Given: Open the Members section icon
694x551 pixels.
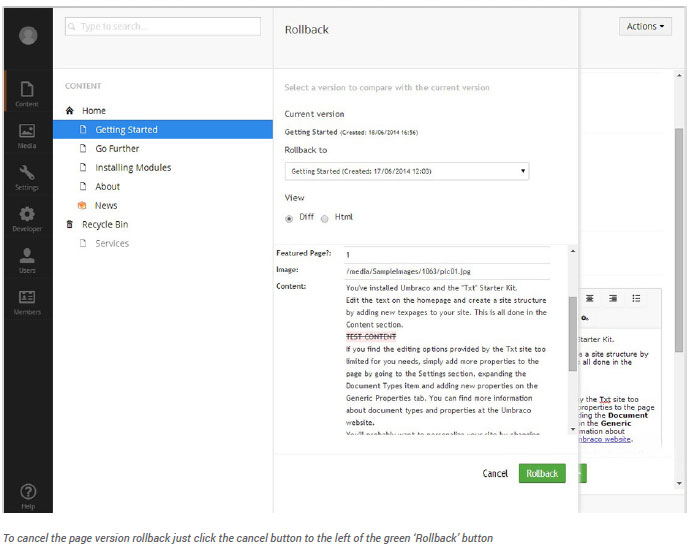Looking at the screenshot, I should click(27, 302).
